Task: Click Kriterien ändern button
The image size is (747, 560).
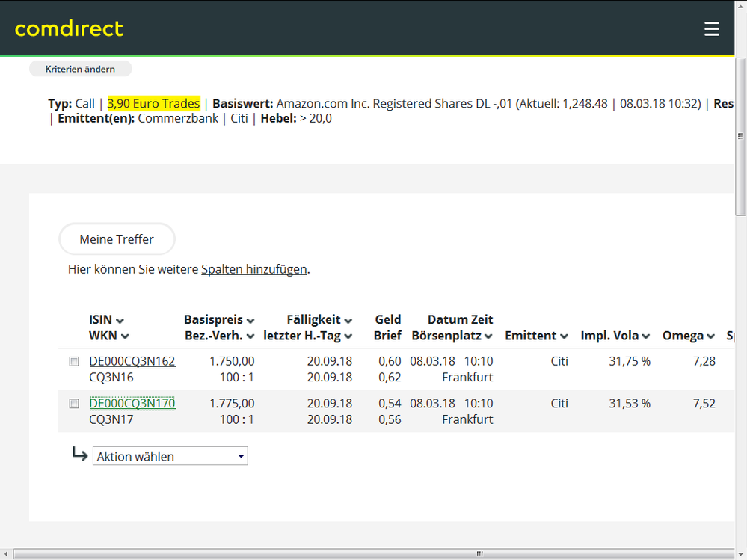Action: tap(80, 69)
